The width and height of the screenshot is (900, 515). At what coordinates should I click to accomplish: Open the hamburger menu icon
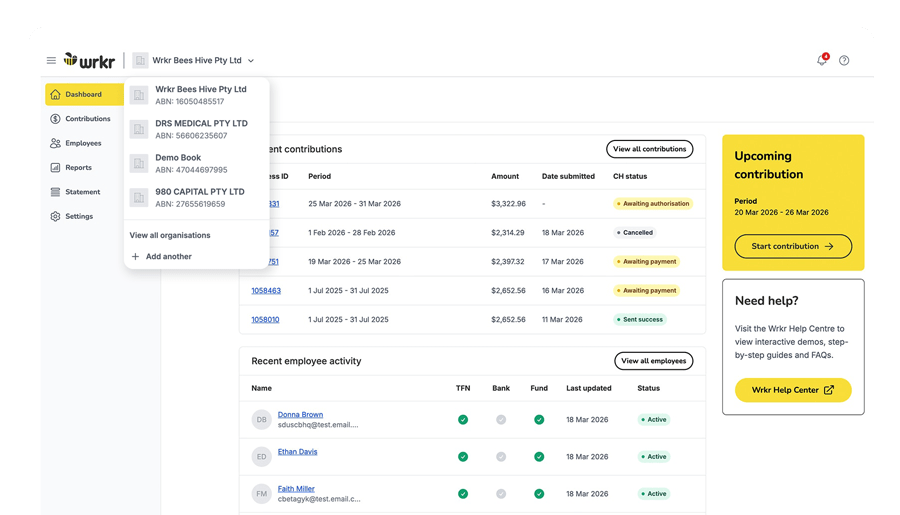point(51,60)
